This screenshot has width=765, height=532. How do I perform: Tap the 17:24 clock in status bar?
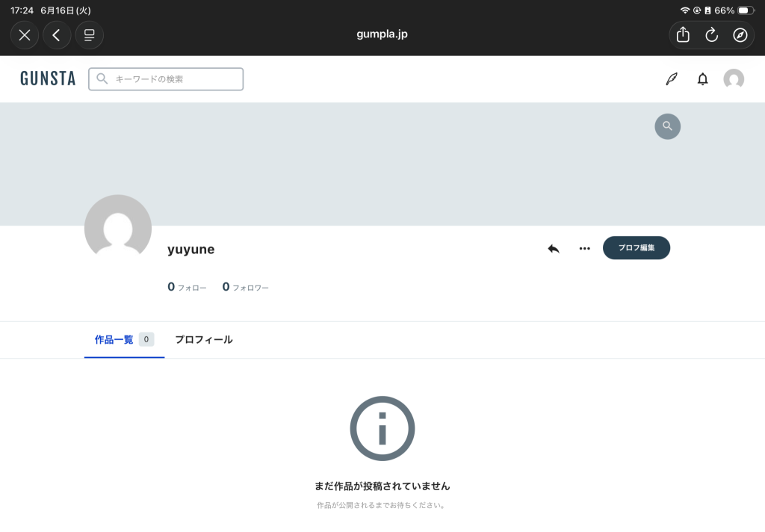(22, 10)
